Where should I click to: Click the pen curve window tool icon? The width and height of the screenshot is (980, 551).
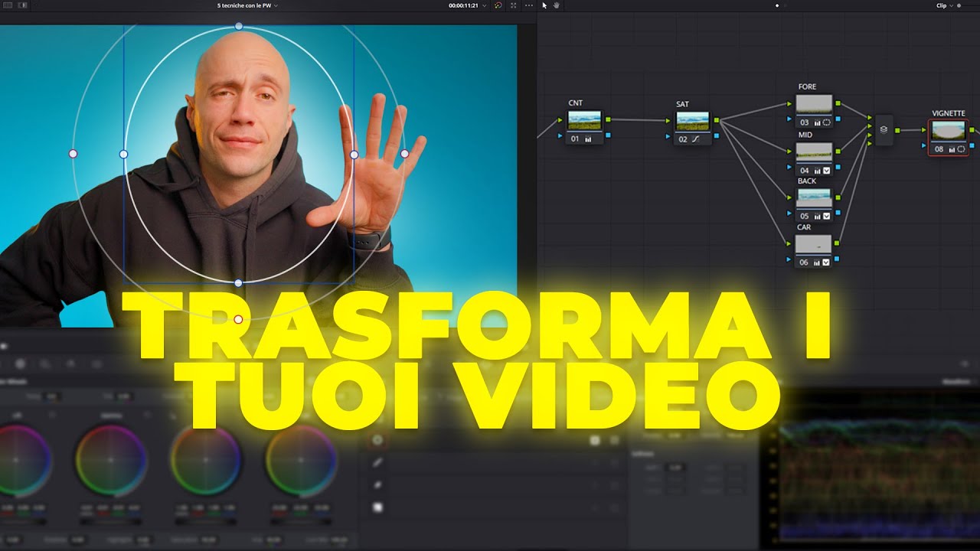377,462
